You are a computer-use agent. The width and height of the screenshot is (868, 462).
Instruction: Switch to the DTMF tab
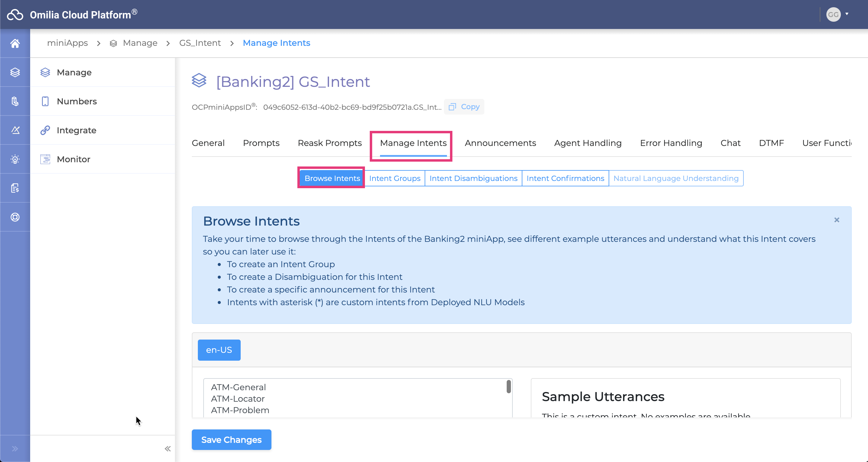(771, 143)
